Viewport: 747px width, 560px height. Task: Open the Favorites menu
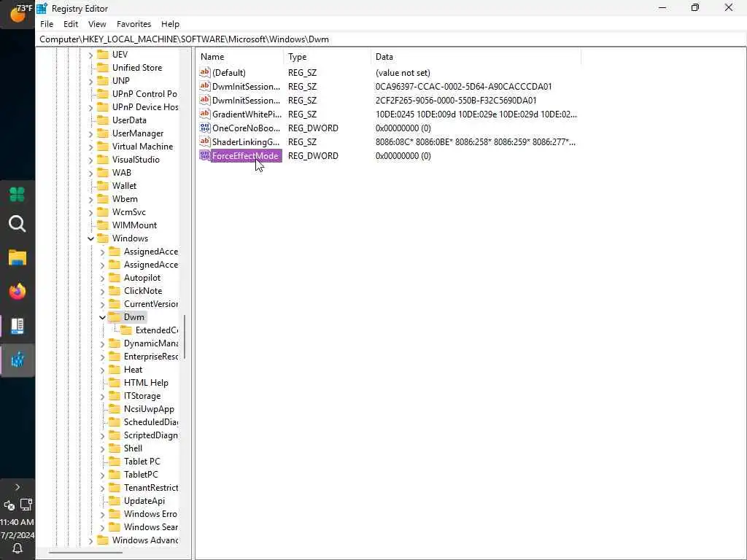134,24
